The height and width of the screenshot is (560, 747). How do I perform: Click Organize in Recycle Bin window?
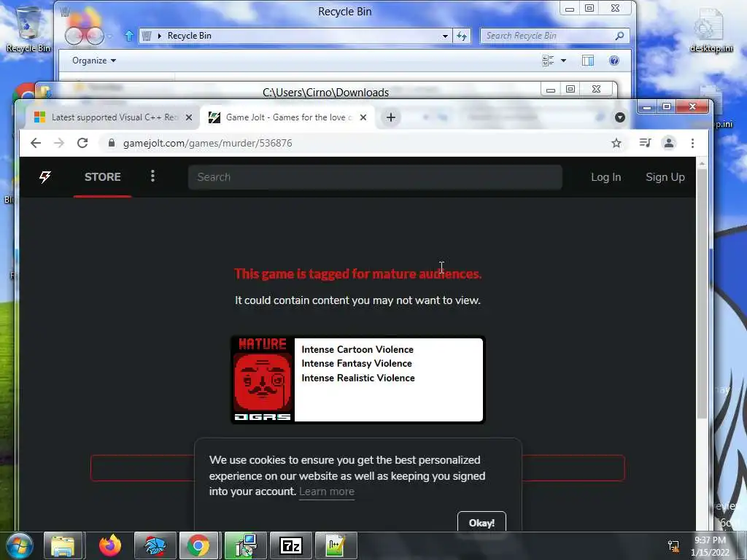[x=94, y=61]
